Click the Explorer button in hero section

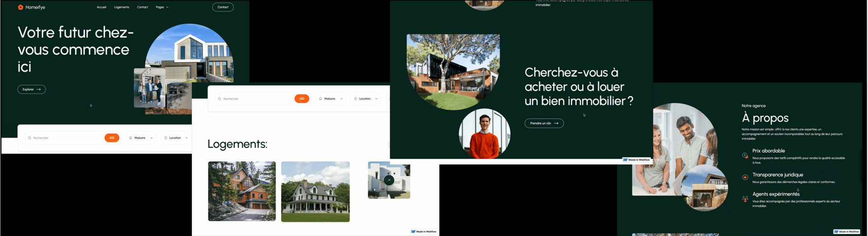click(32, 90)
